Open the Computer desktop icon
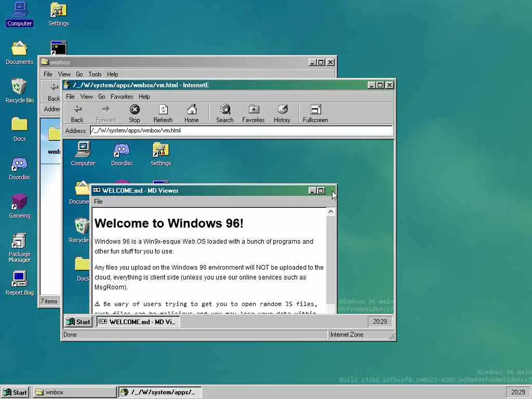This screenshot has height=399, width=532. [20, 14]
